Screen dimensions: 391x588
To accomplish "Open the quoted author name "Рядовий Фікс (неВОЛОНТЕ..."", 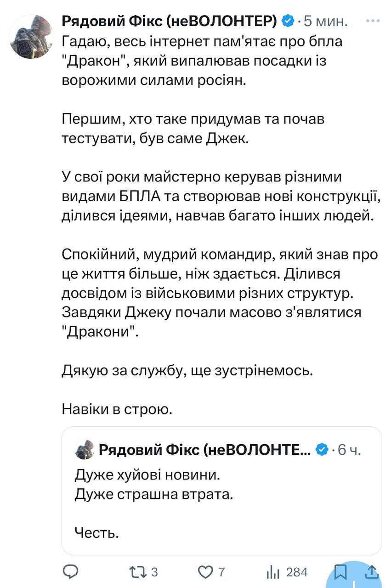I will 204,450.
